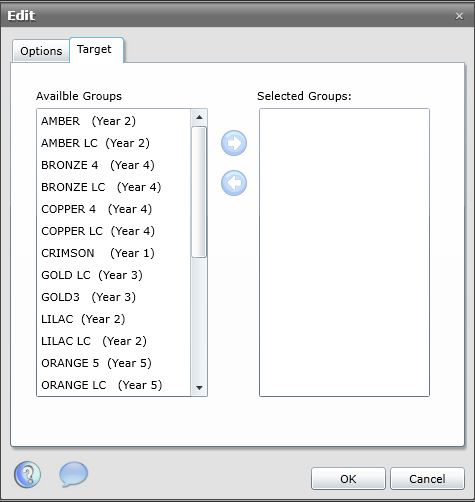Image resolution: width=475 pixels, height=502 pixels.
Task: Open the help question mark icon
Action: (x=27, y=475)
